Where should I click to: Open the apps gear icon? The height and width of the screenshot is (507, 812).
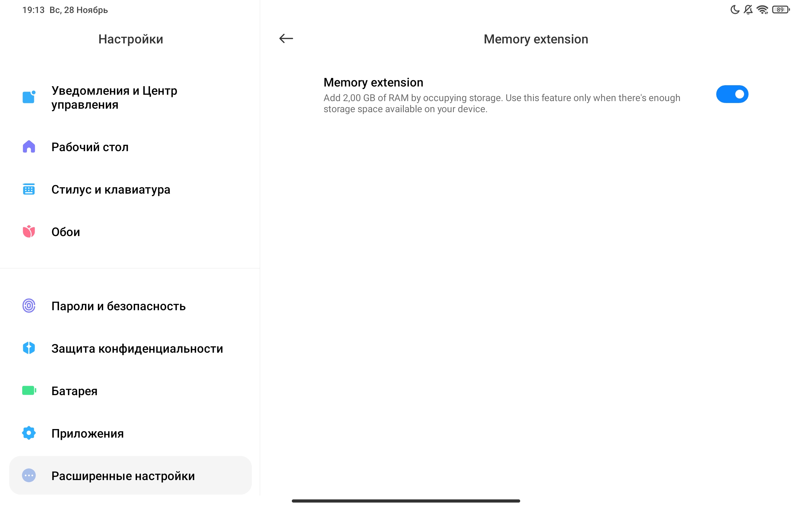[29, 433]
